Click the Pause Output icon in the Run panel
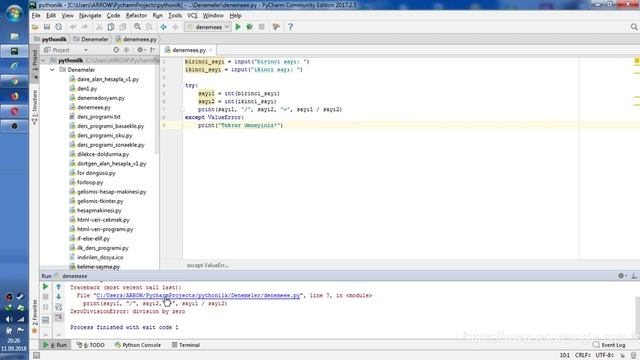The image size is (640, 360). click(x=45, y=307)
